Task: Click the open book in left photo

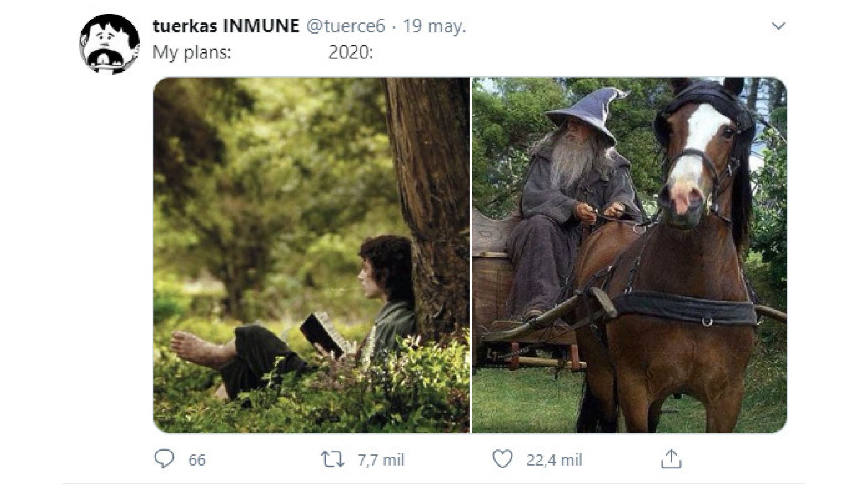Action: (x=321, y=335)
